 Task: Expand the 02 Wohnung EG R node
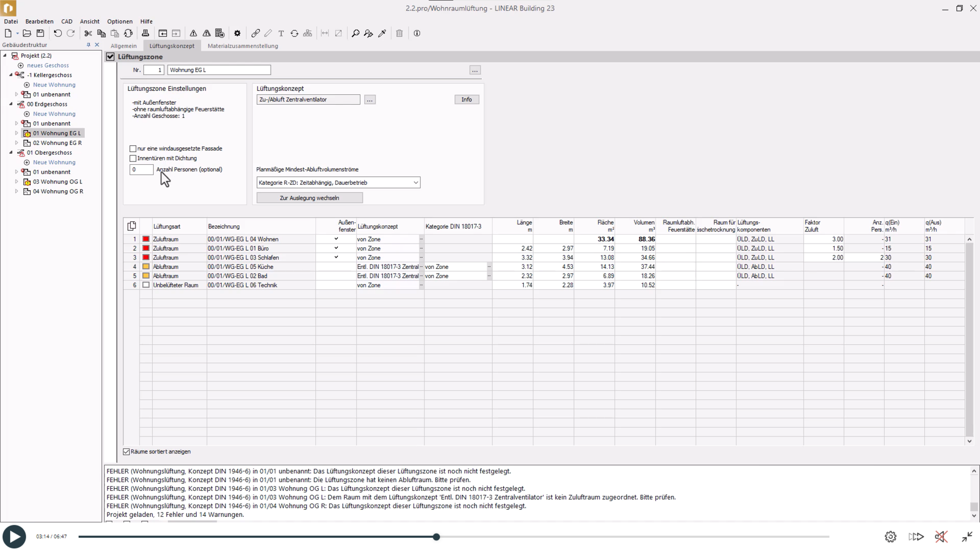click(17, 143)
